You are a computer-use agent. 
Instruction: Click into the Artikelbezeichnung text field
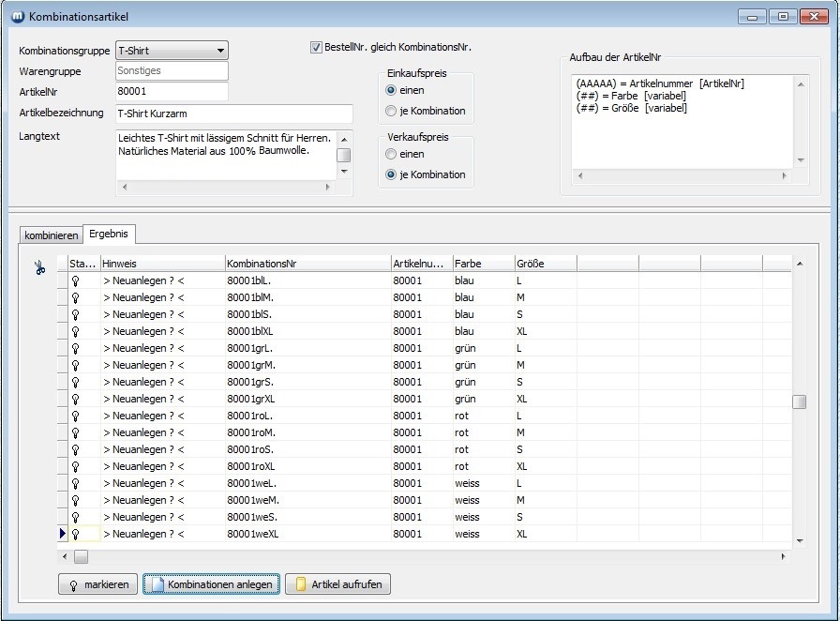click(233, 114)
